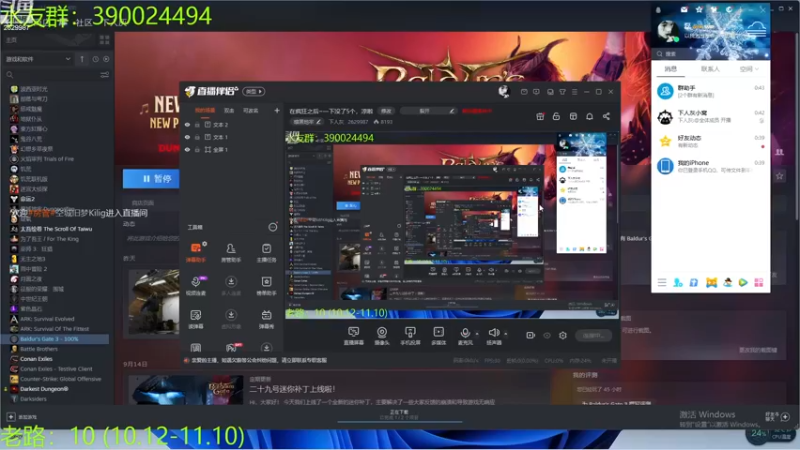The image size is (800, 450).
Task: Open the store icon beside the bell
Action: coord(573,117)
